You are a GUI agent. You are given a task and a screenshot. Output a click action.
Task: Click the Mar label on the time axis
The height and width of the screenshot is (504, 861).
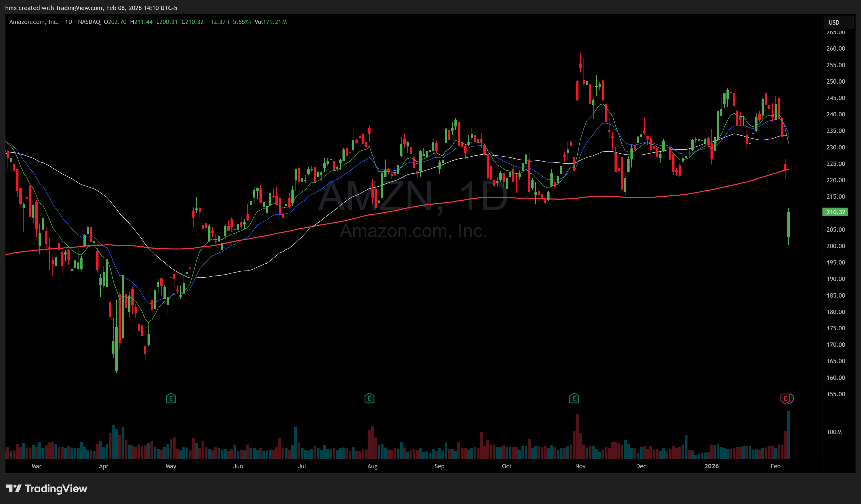pos(36,466)
